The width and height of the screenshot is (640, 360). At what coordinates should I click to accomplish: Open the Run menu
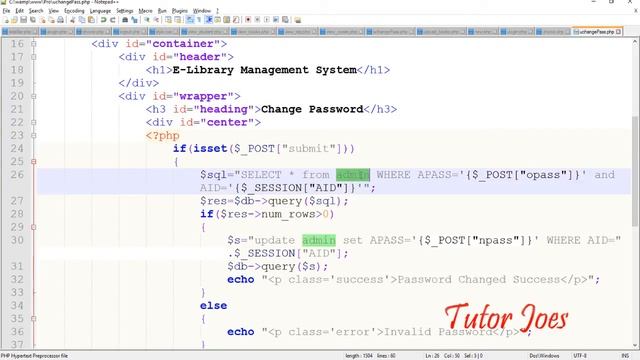pos(162,11)
